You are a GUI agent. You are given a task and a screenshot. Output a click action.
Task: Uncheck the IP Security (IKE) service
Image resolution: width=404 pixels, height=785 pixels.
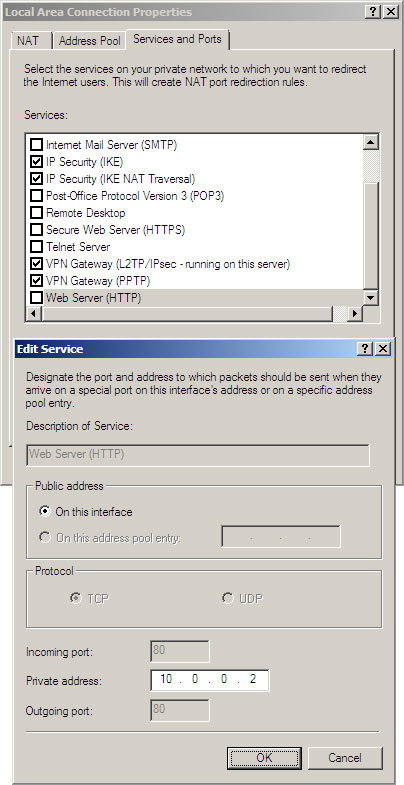[37, 162]
